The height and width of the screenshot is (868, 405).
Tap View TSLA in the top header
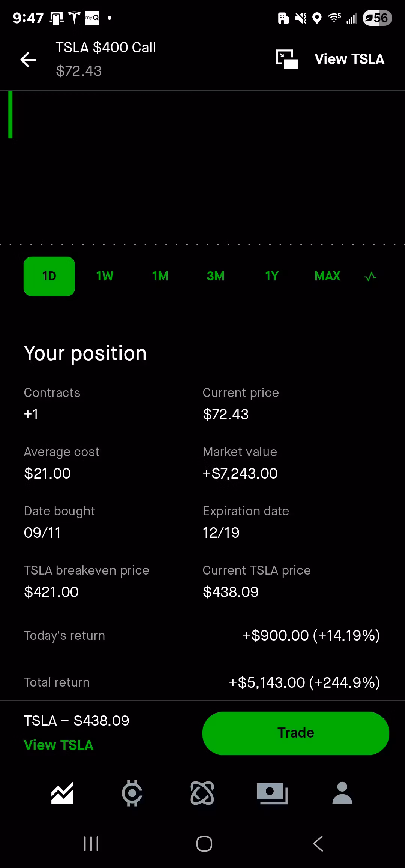click(x=349, y=59)
